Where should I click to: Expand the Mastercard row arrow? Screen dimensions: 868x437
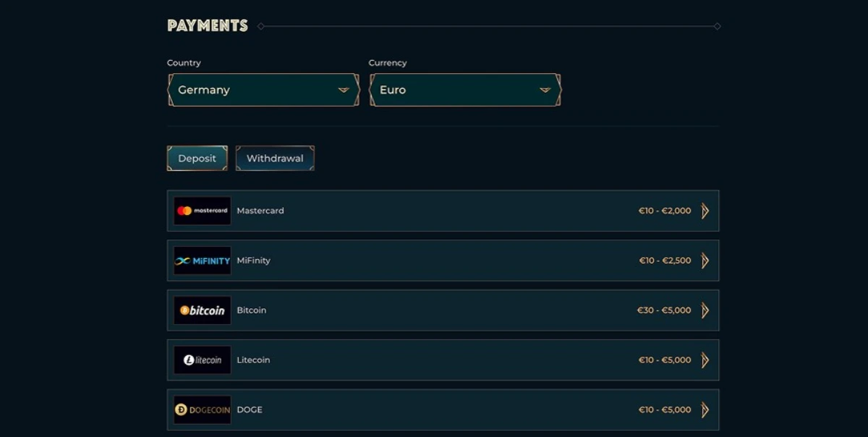click(705, 211)
